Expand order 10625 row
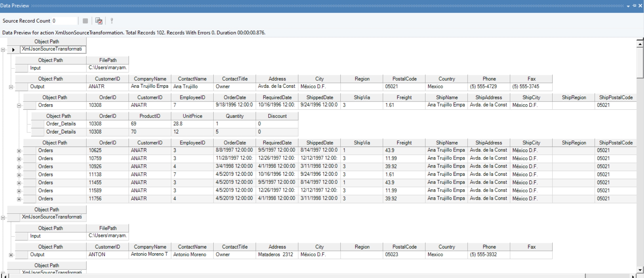644x278 pixels. pos(19,151)
